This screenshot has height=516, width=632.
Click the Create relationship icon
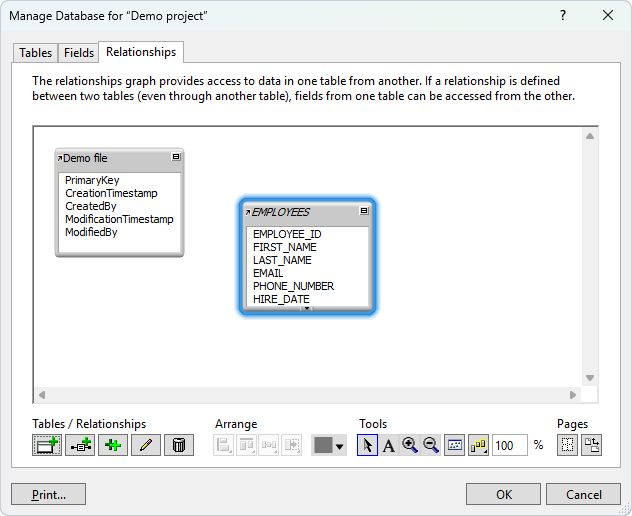(80, 445)
